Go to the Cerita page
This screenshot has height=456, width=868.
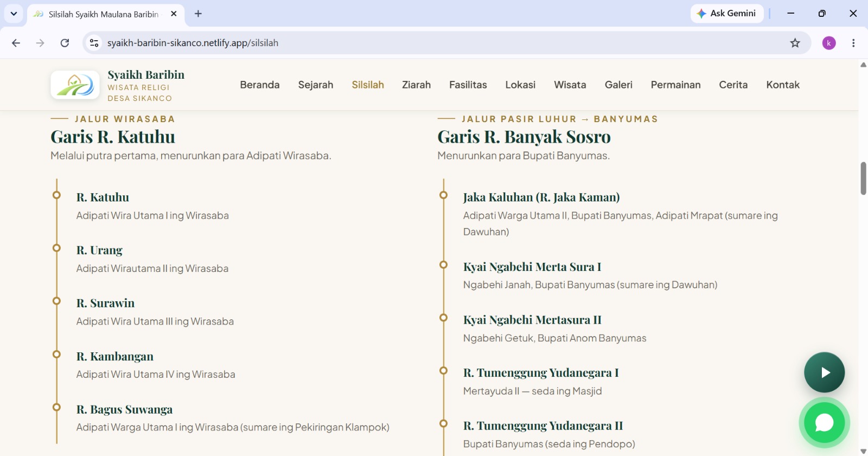click(x=733, y=85)
